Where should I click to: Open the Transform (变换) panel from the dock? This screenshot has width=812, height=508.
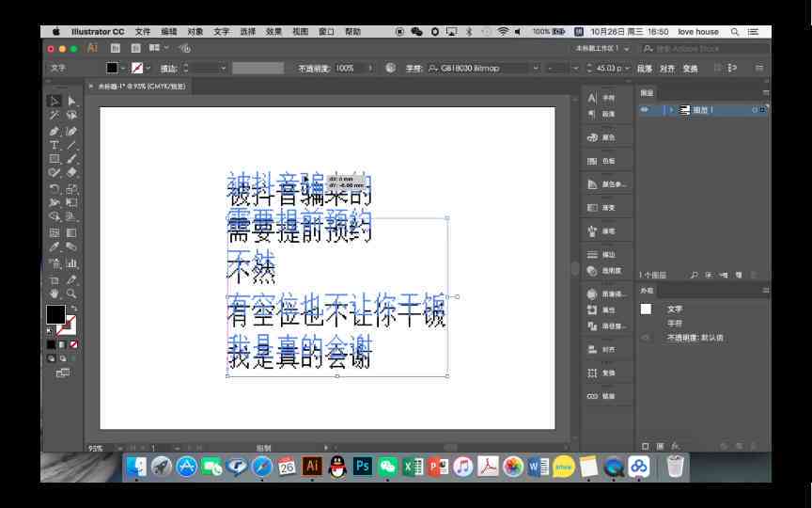(x=602, y=373)
